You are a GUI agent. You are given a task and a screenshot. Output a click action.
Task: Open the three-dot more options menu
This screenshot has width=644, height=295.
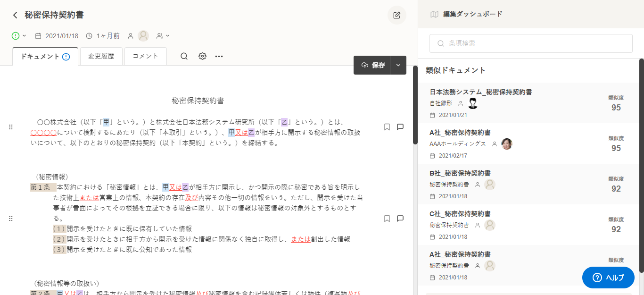pos(219,56)
